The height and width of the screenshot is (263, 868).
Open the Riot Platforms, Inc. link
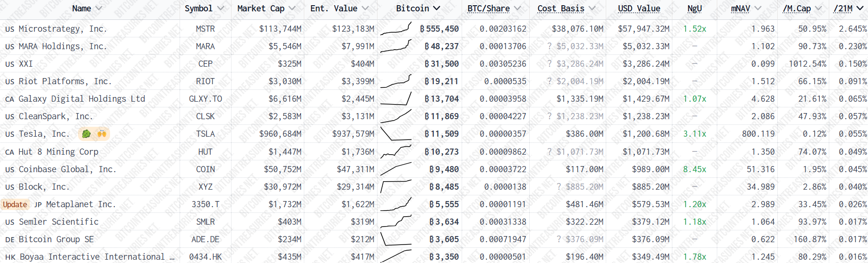[65, 81]
